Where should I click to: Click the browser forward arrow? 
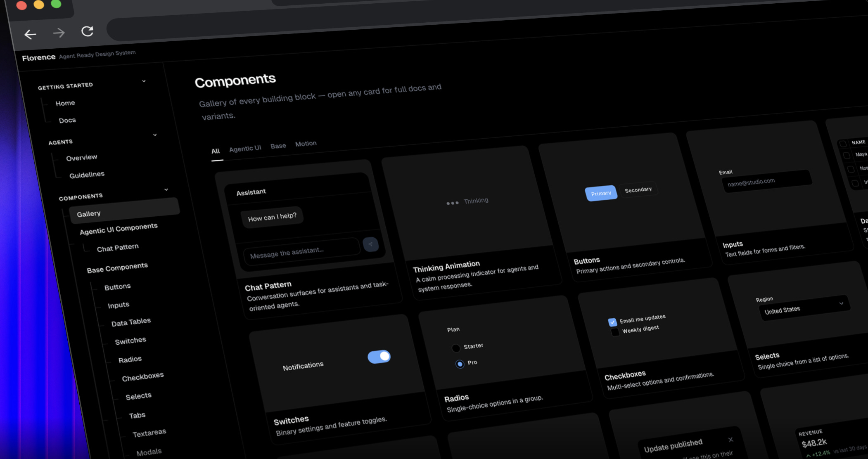pyautogui.click(x=59, y=33)
